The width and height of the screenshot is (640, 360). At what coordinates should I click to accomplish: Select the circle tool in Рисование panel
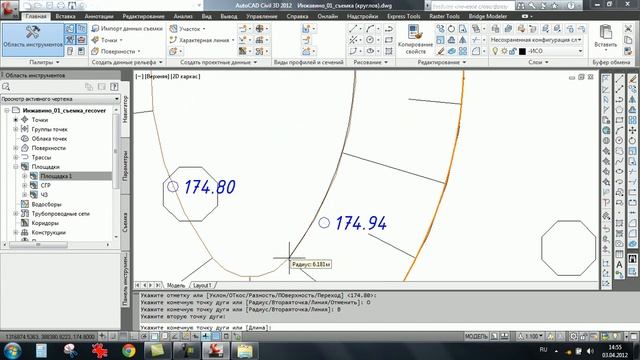[370, 40]
